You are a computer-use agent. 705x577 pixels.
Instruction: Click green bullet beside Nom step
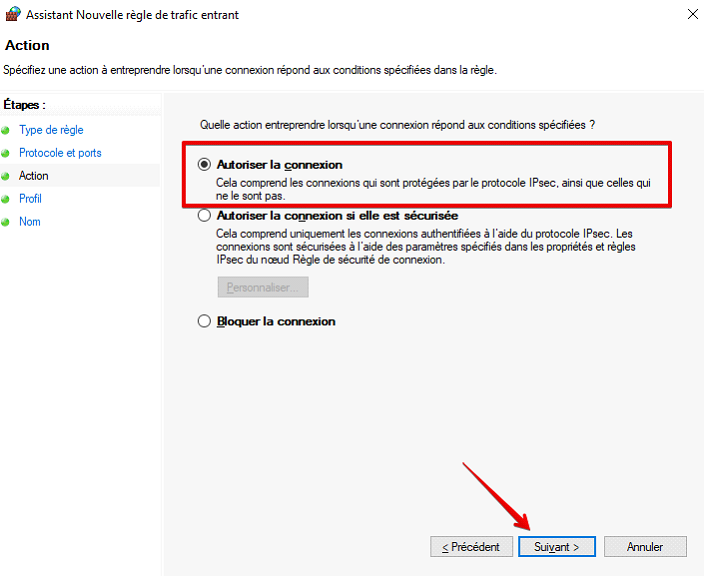(5, 222)
